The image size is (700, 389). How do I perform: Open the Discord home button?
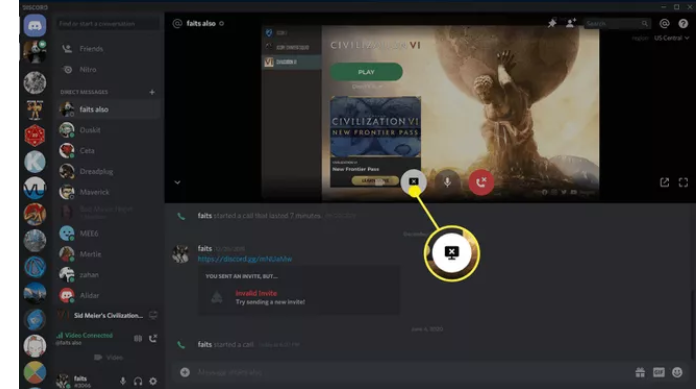(x=35, y=25)
